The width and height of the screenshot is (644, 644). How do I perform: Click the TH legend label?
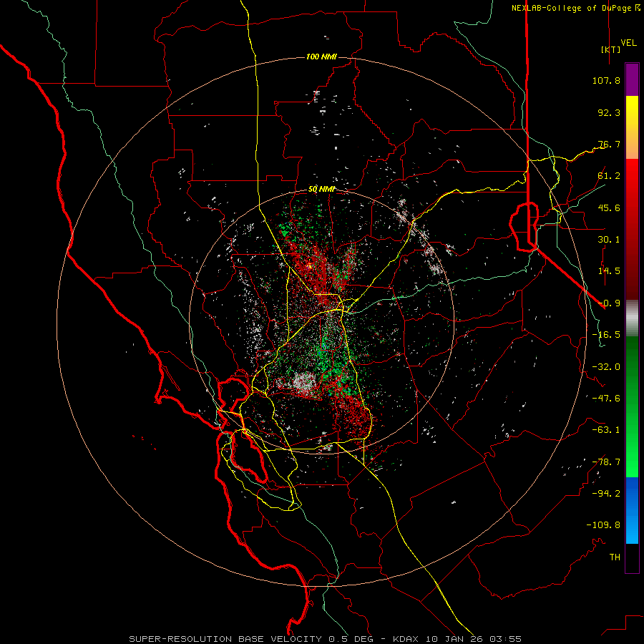coord(615,557)
